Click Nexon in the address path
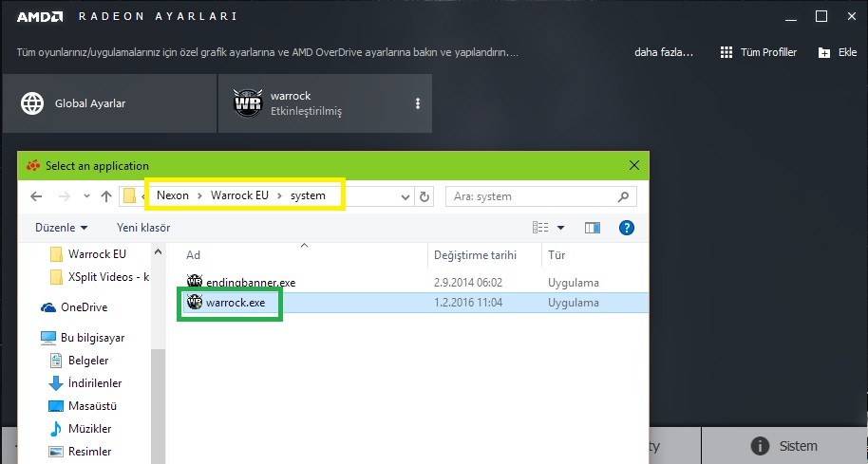The image size is (868, 464). (173, 195)
